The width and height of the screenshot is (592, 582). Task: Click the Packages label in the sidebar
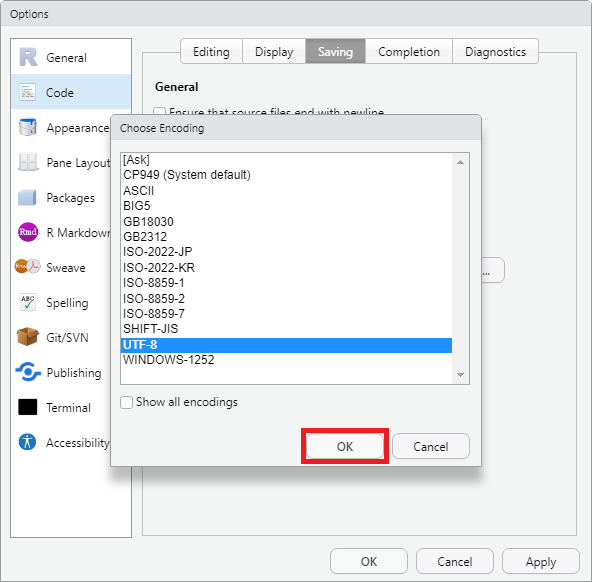point(71,198)
